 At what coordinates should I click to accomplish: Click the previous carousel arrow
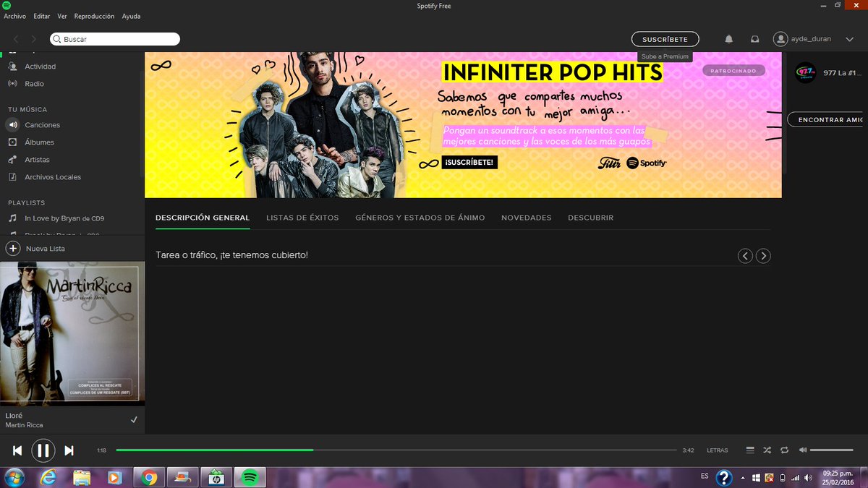click(745, 255)
